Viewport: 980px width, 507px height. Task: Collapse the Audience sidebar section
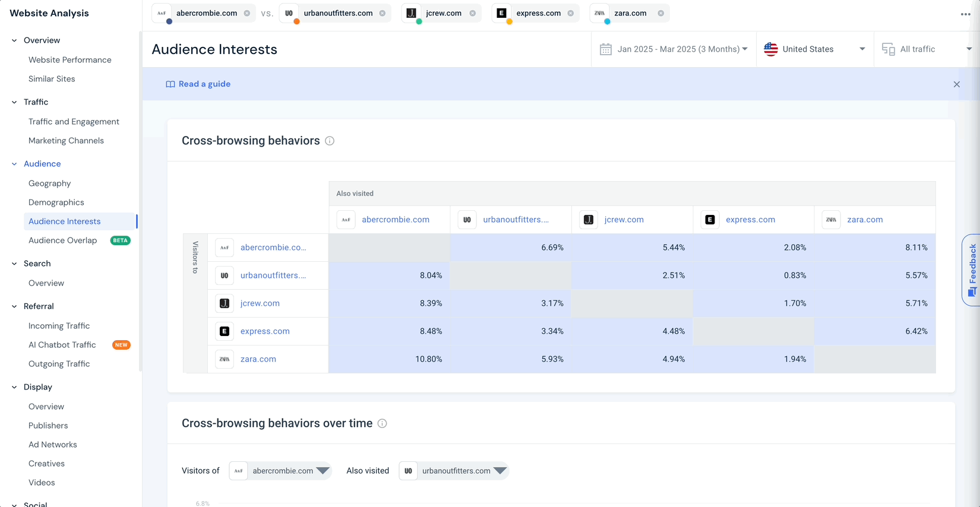[x=14, y=164]
